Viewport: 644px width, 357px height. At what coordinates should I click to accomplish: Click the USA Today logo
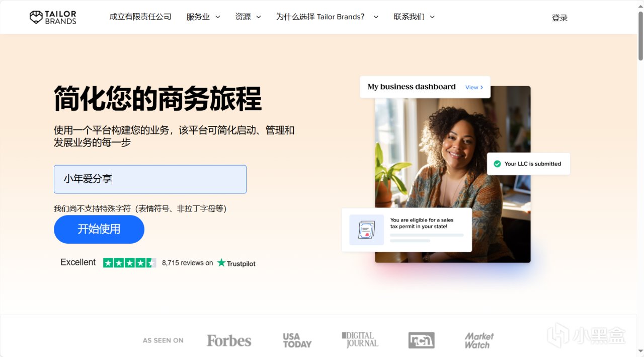297,340
